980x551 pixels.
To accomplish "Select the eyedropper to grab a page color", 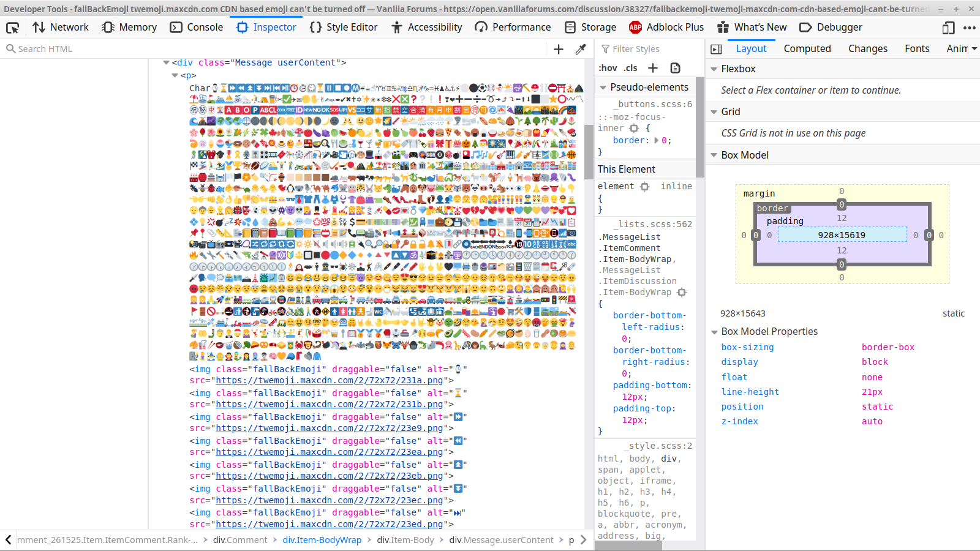I will 580,48.
